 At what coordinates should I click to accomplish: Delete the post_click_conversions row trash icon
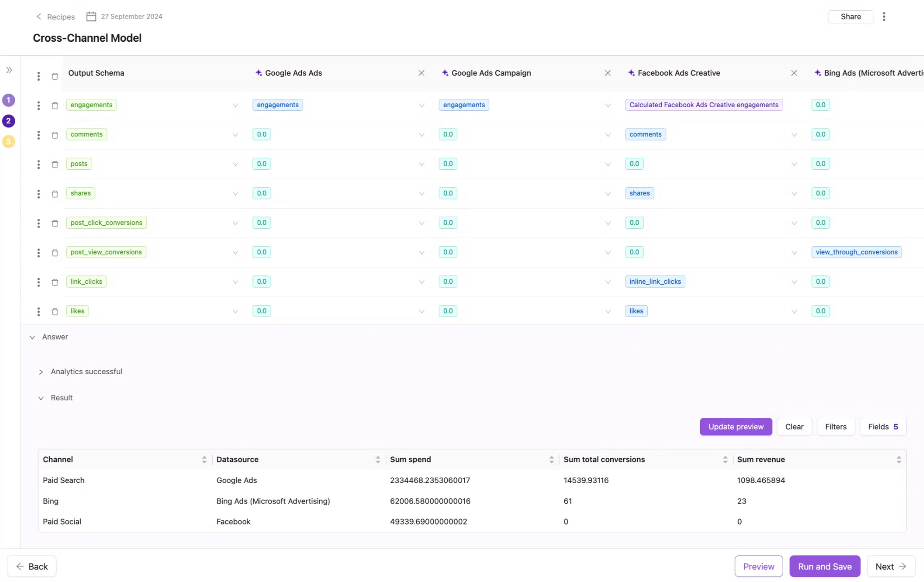(x=55, y=224)
